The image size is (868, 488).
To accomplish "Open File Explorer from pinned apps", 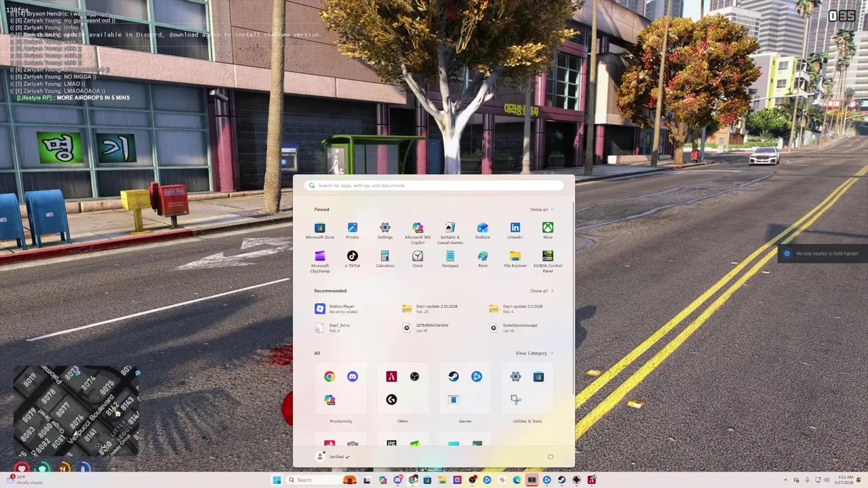I will coord(515,260).
